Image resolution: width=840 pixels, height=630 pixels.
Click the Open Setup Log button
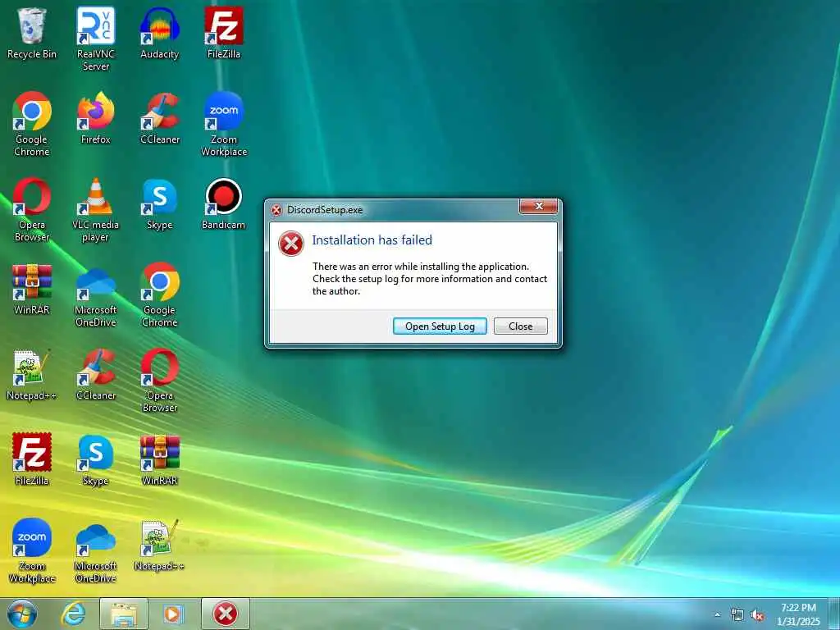click(440, 326)
